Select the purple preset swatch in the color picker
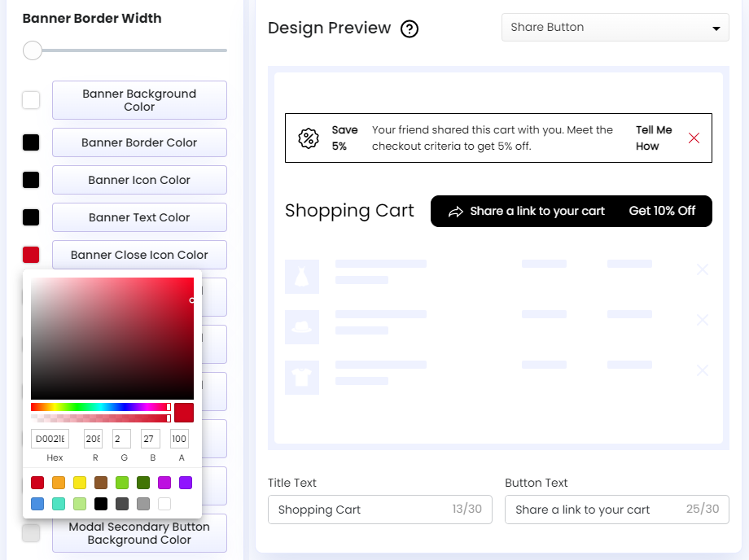This screenshot has width=749, height=560. pyautogui.click(x=186, y=482)
